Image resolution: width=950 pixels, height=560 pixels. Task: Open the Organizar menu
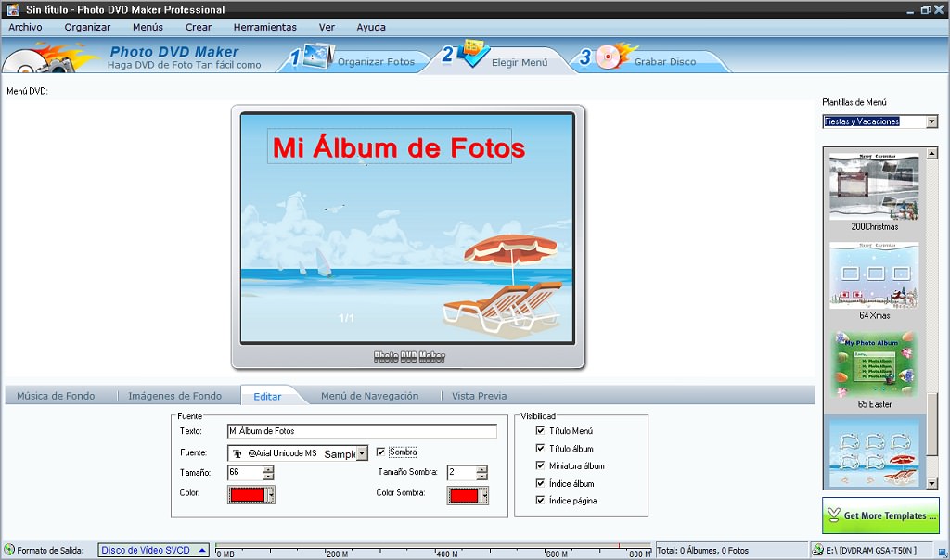pos(87,27)
